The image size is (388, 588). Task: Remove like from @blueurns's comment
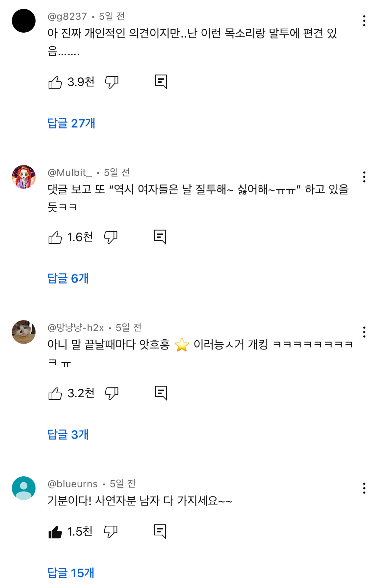pos(55,532)
